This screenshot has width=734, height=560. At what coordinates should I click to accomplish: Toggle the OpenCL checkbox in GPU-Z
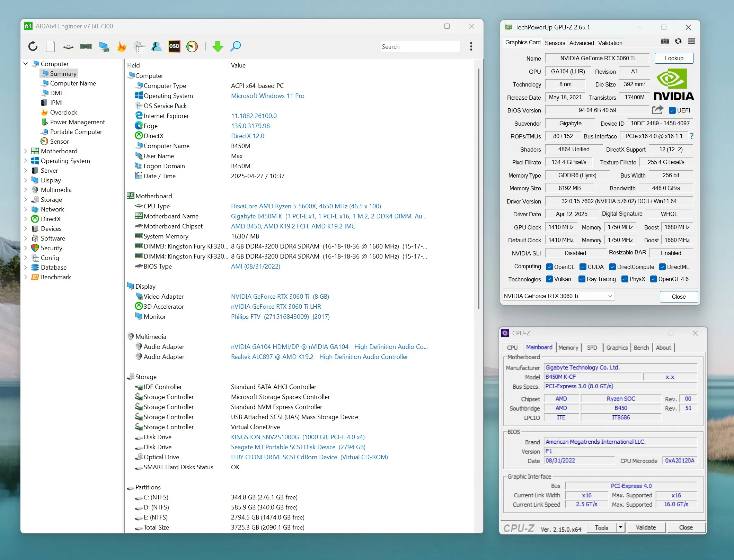coord(549,267)
